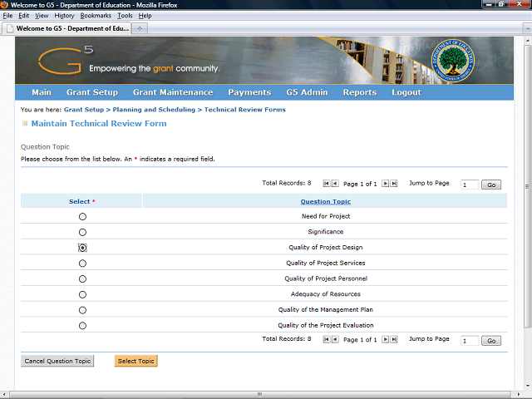Click page icon on Welcome to G5 tab
Image resolution: width=532 pixels, height=399 pixels.
pos(10,28)
